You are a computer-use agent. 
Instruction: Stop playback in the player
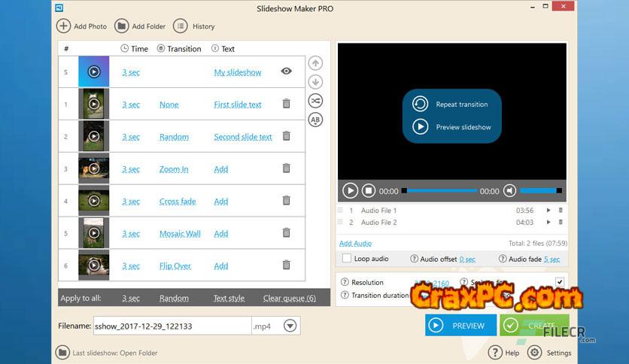pos(369,191)
